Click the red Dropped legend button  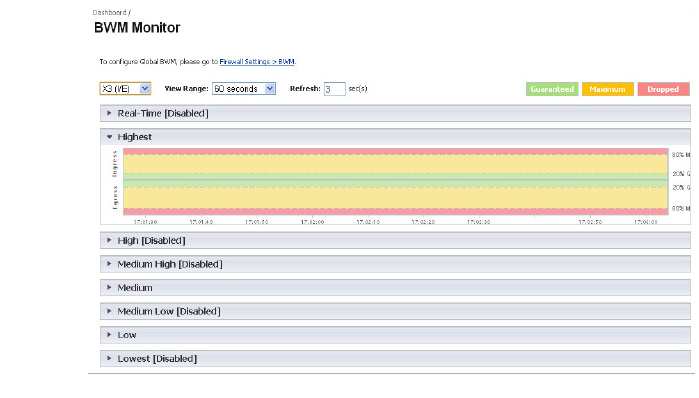663,89
